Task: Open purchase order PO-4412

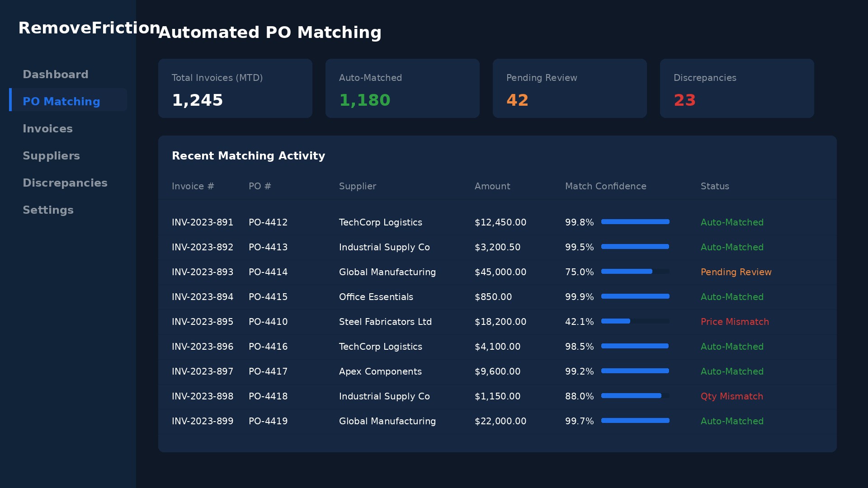Action: click(268, 222)
